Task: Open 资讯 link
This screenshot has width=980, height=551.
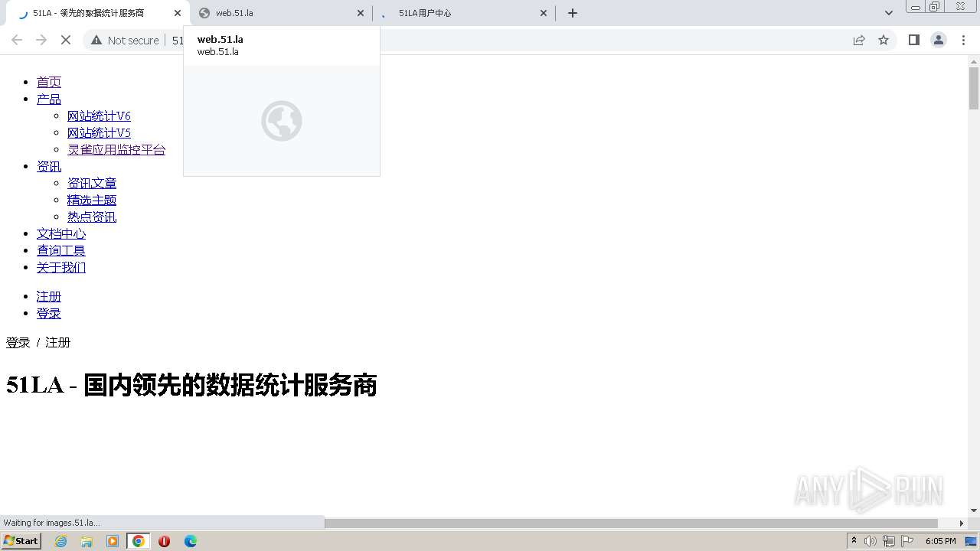Action: pyautogui.click(x=49, y=166)
